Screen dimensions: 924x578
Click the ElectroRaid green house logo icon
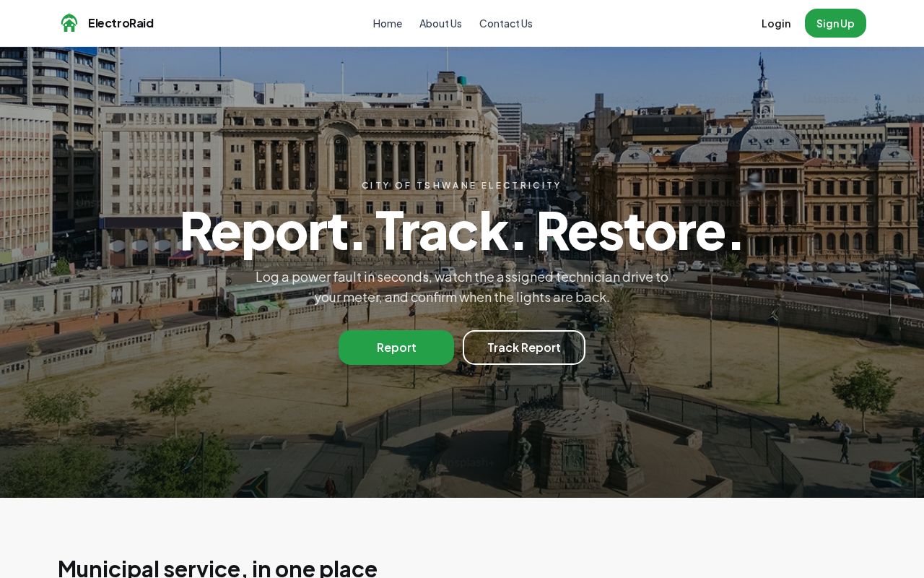coord(69,23)
